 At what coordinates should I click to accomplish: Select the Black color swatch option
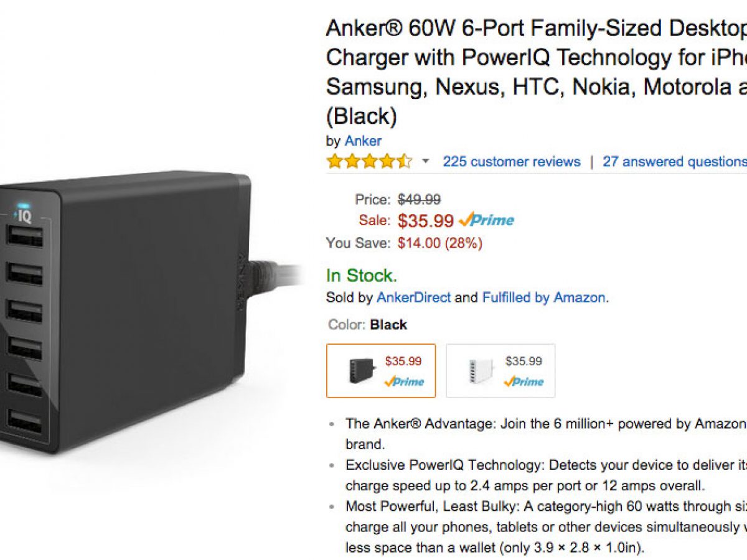[381, 371]
